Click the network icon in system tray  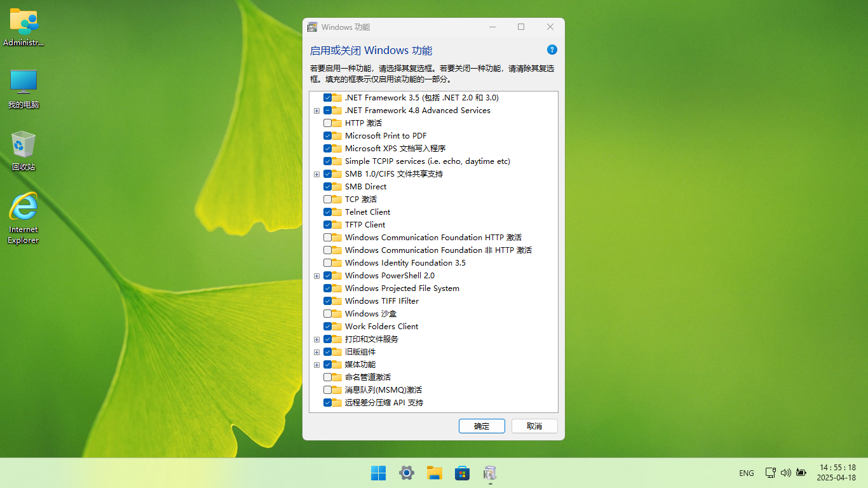(770, 473)
